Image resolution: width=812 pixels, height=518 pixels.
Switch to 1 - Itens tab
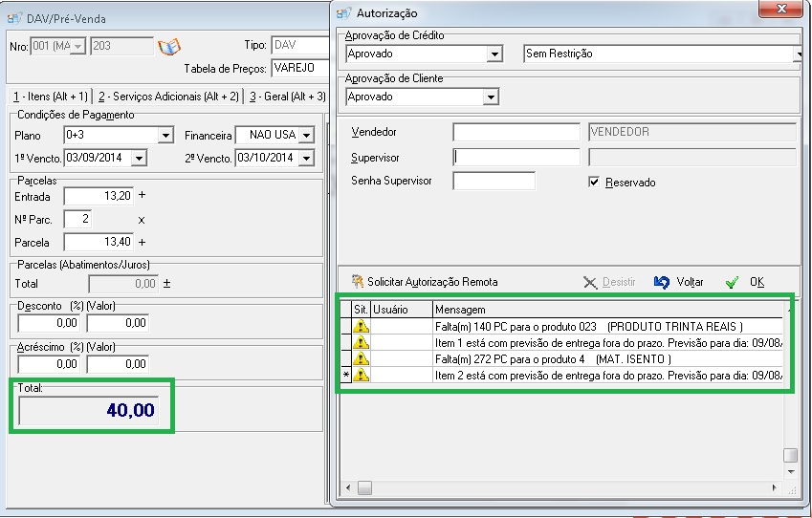51,97
